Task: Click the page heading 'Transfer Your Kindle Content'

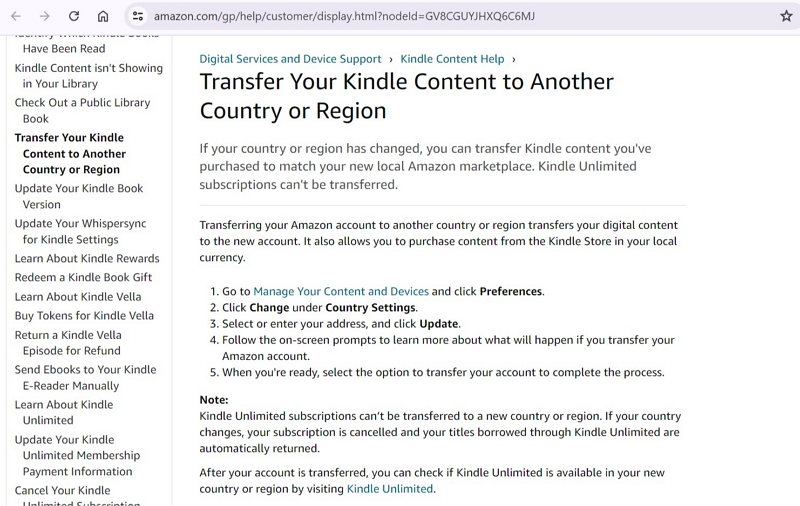Action: click(407, 96)
